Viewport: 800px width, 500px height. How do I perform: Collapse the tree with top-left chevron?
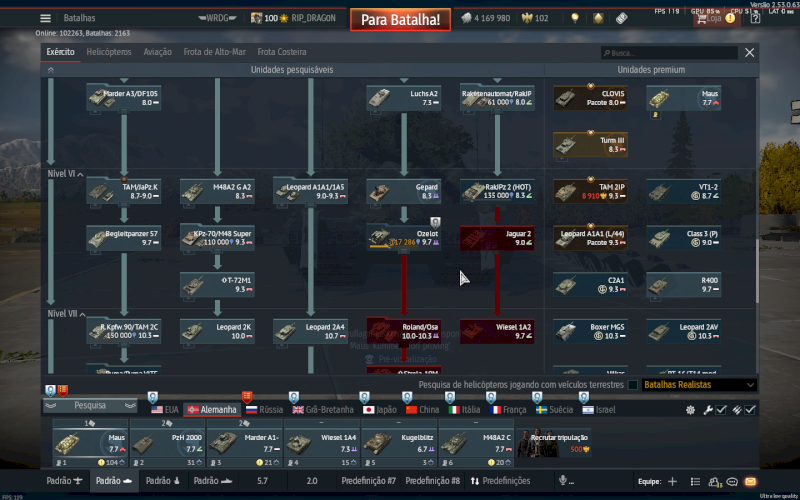pyautogui.click(x=51, y=70)
